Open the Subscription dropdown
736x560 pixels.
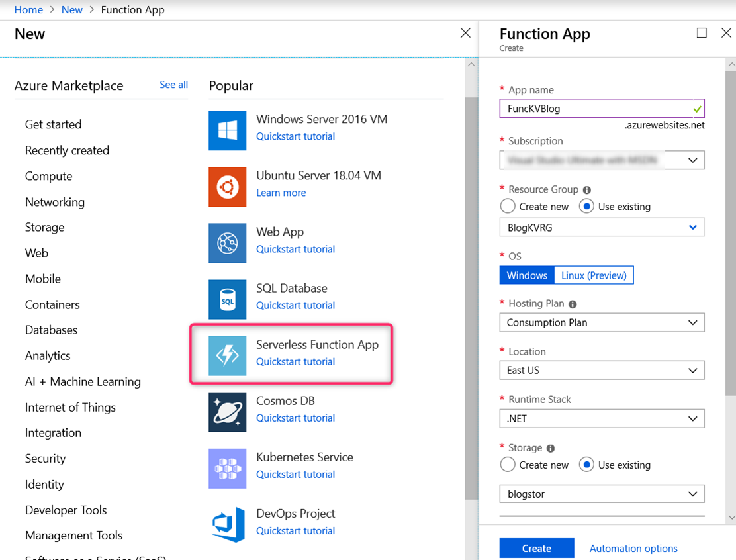[x=602, y=160]
